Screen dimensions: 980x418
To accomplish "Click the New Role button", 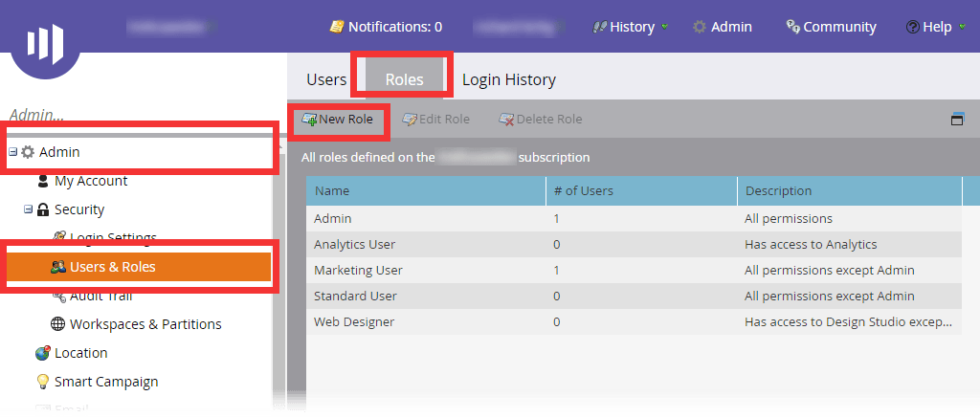I will coord(338,119).
